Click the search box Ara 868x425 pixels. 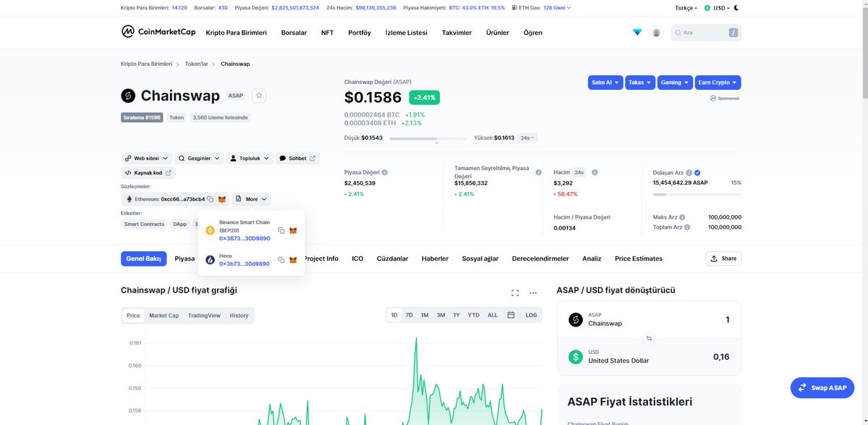pyautogui.click(x=706, y=33)
